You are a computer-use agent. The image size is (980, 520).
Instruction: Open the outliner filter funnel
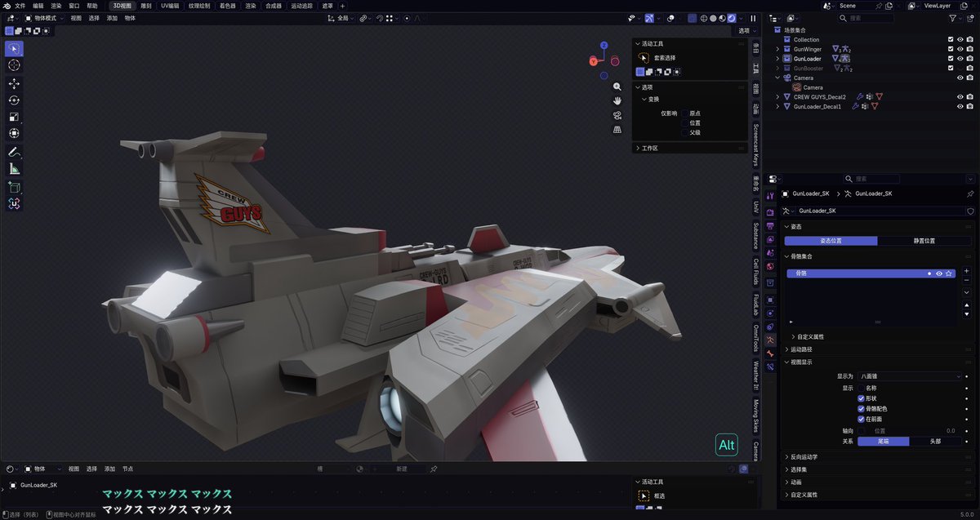tap(954, 18)
